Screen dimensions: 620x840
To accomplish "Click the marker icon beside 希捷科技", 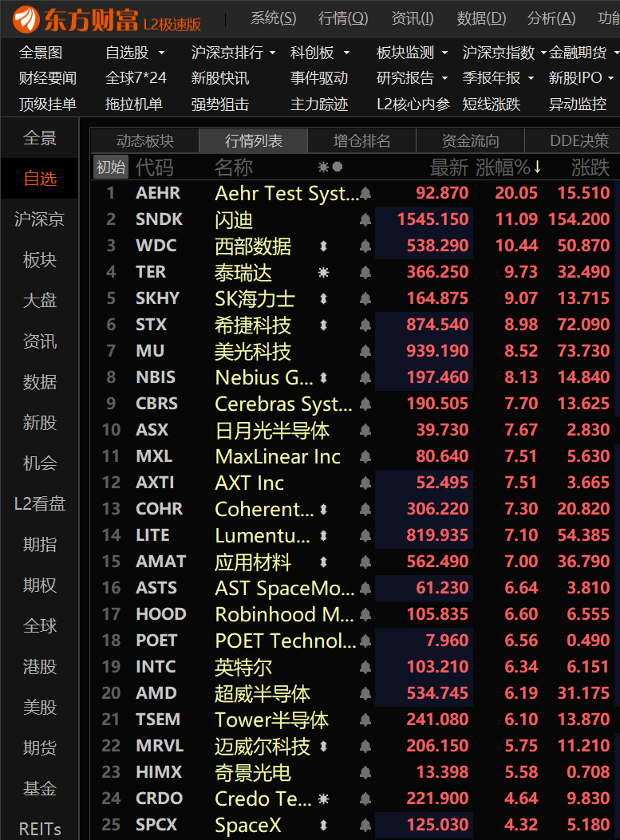I will click(x=323, y=325).
